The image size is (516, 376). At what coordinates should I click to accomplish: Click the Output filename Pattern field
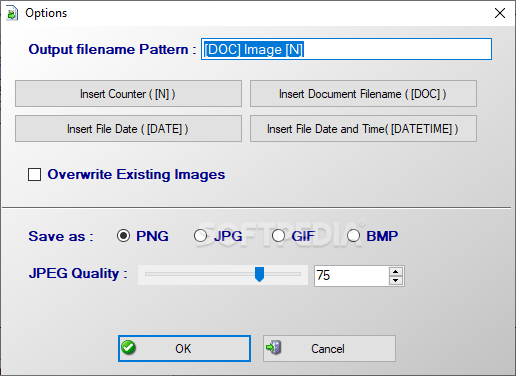point(346,49)
